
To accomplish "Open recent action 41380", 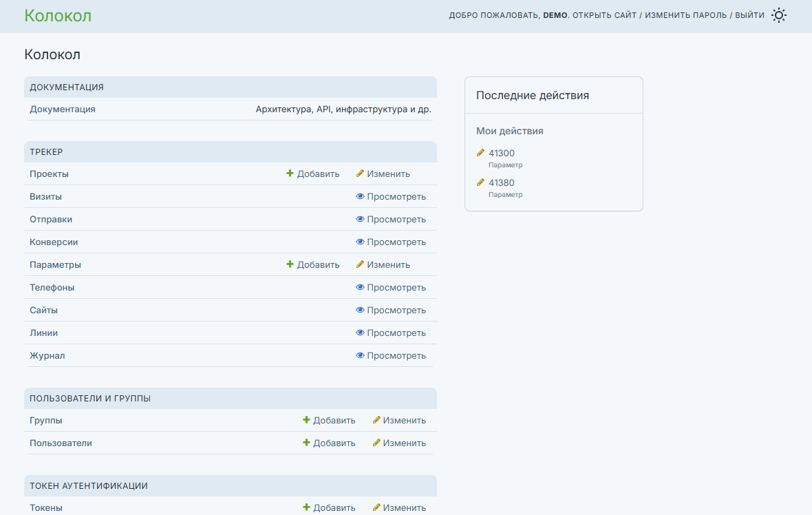I will click(x=502, y=183).
